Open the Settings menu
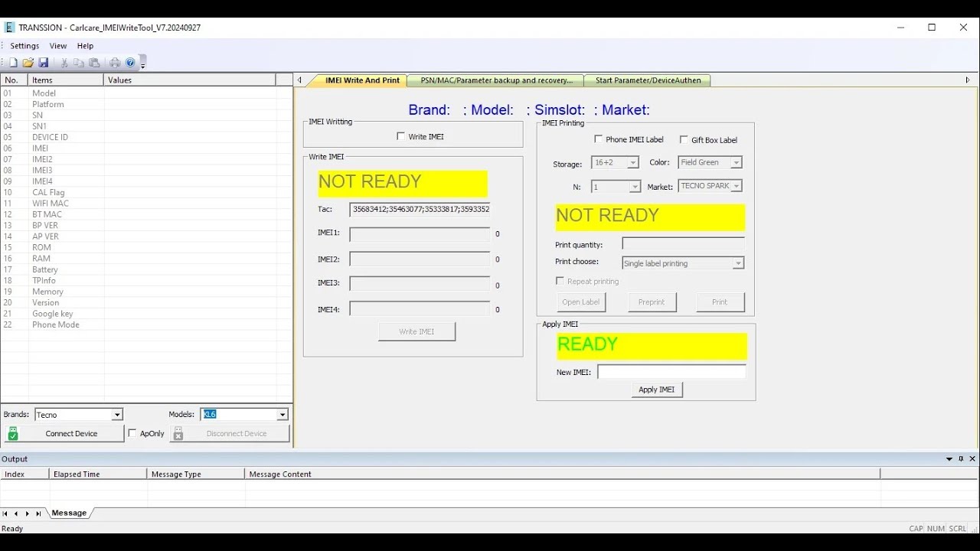This screenshot has height=551, width=980. coord(24,46)
